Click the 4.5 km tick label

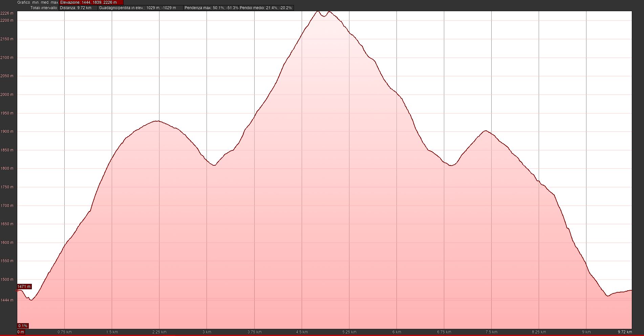point(302,332)
